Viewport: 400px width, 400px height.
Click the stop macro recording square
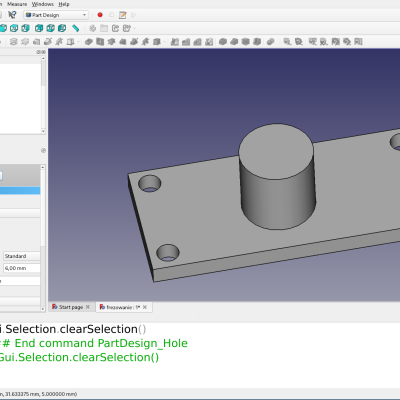click(x=111, y=15)
